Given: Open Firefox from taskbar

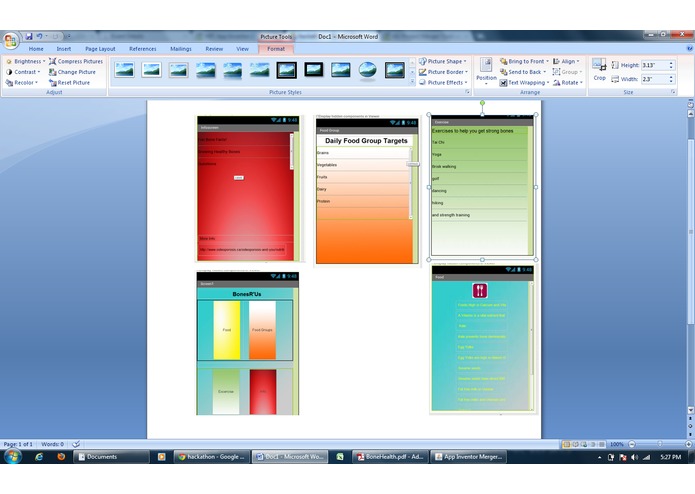Looking at the screenshot, I should tap(61, 456).
